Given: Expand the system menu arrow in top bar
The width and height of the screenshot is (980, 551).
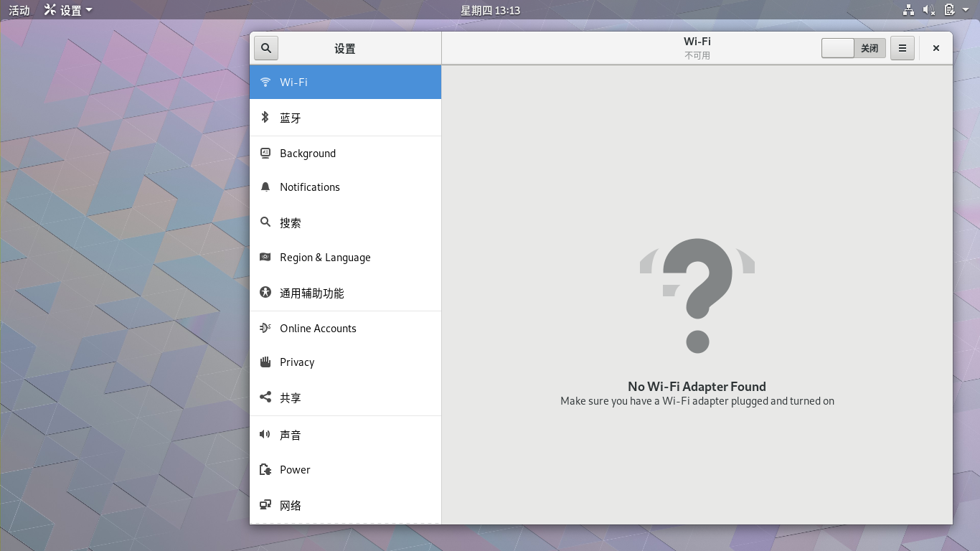Looking at the screenshot, I should pos(966,10).
